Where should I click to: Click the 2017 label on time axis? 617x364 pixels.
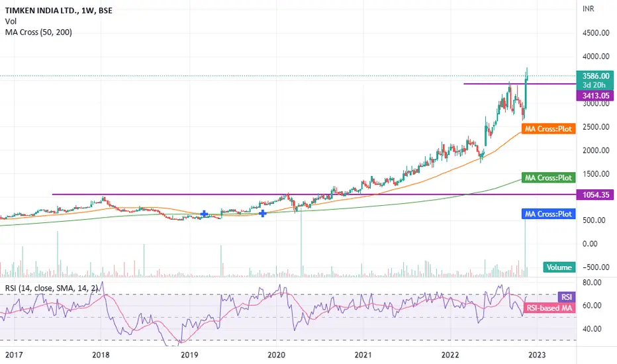14,355
